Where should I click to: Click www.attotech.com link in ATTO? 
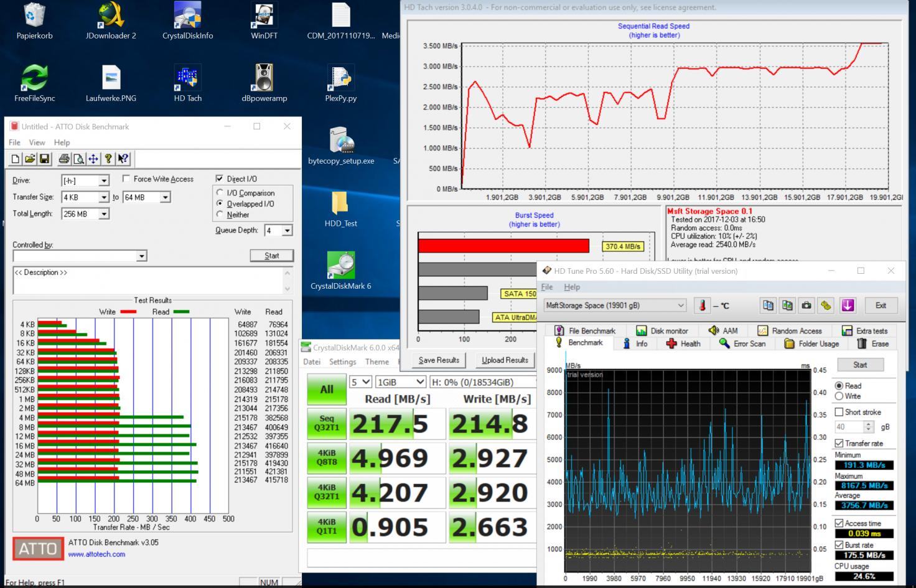click(x=96, y=554)
